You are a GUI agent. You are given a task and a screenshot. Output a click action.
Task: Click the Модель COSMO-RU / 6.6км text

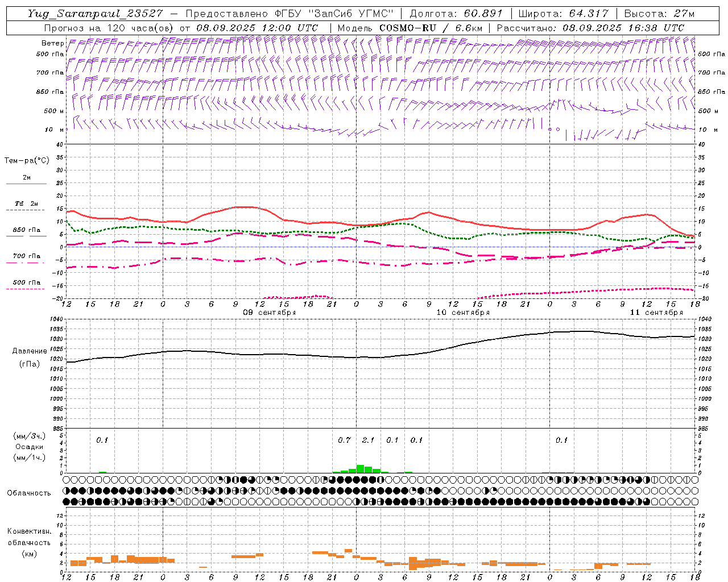click(410, 28)
